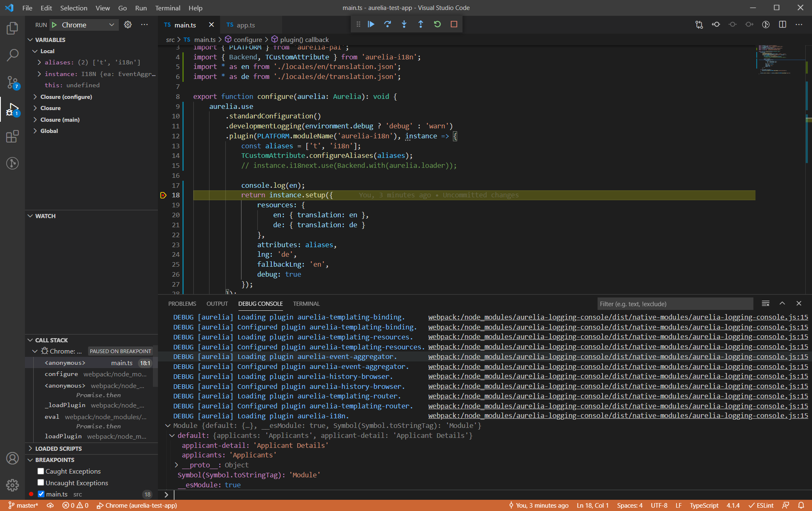The image size is (812, 511).
Task: Open the Run and Debug view icon
Action: 12,110
